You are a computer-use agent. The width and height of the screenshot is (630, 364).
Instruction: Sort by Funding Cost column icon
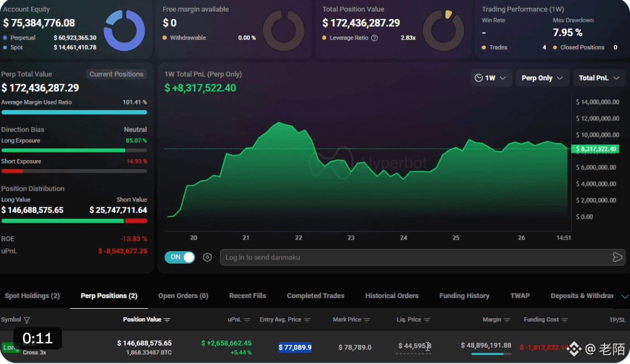(565, 320)
